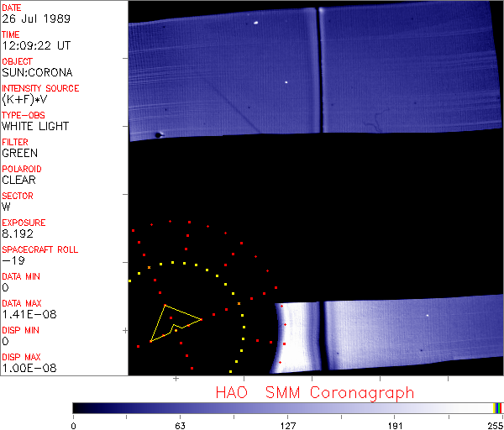Click the HAO SMM Coronagraph title
The width and height of the screenshot is (504, 430).
[x=314, y=392]
